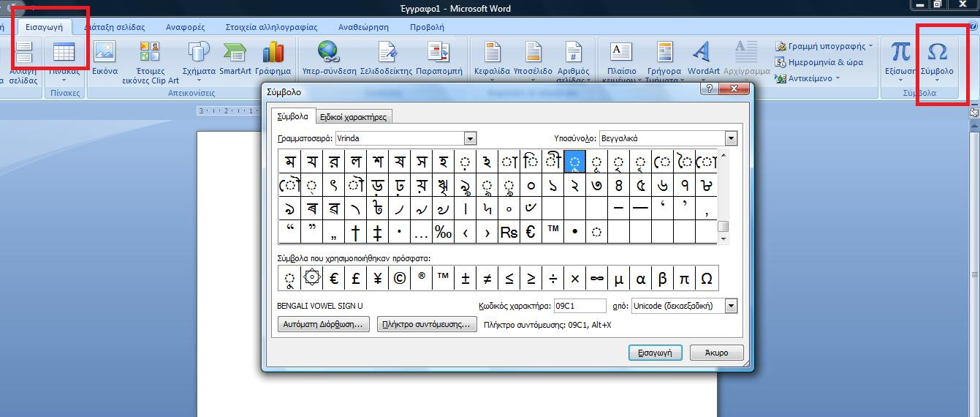The image size is (980, 417).
Task: Expand the Unicode (δεκαεξαδική) dropdown
Action: coord(731,306)
